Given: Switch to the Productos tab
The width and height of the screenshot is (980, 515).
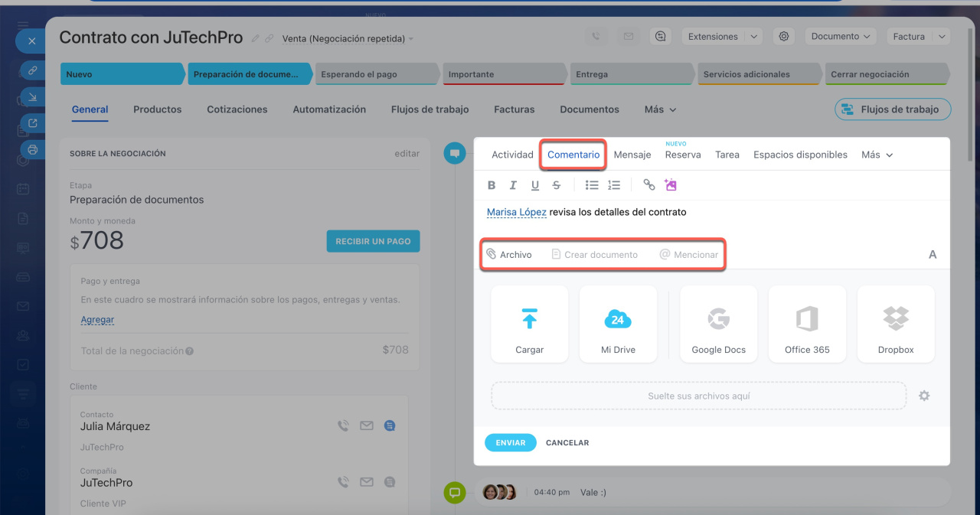Looking at the screenshot, I should click(x=157, y=109).
